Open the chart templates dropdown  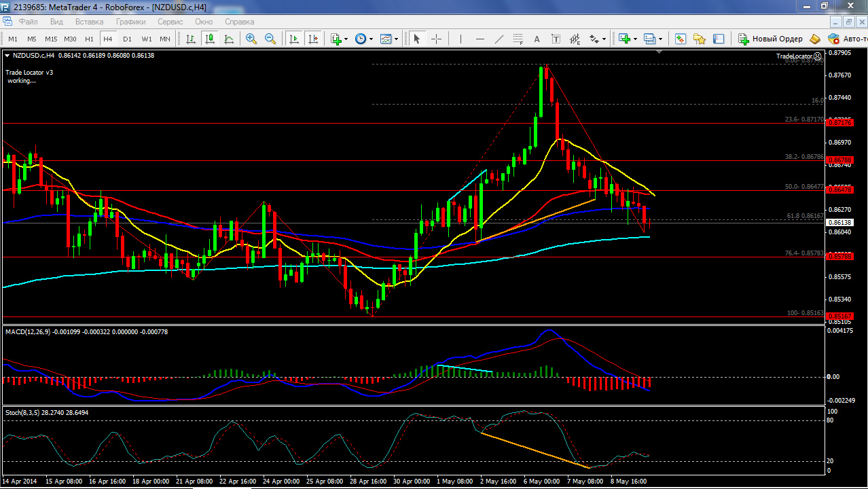[x=395, y=39]
